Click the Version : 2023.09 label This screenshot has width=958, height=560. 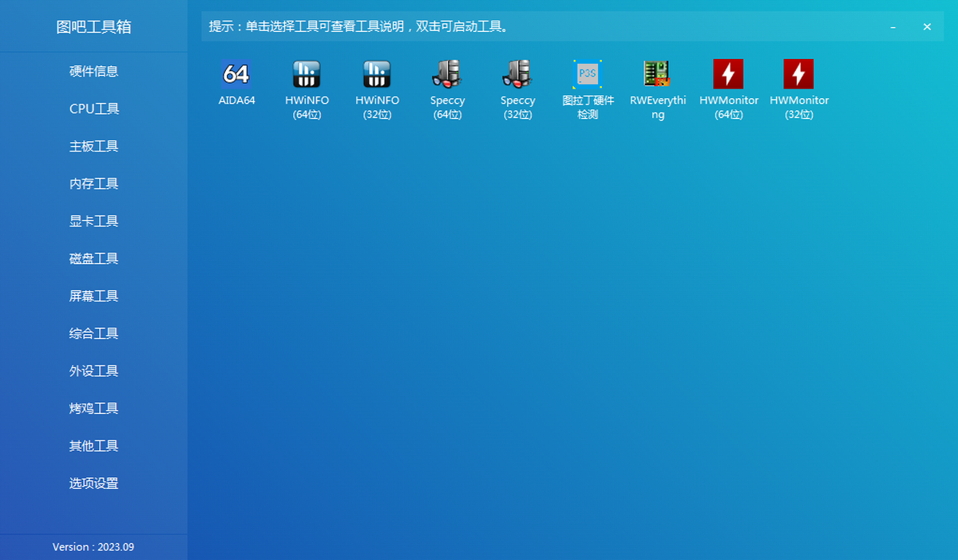[93, 547]
